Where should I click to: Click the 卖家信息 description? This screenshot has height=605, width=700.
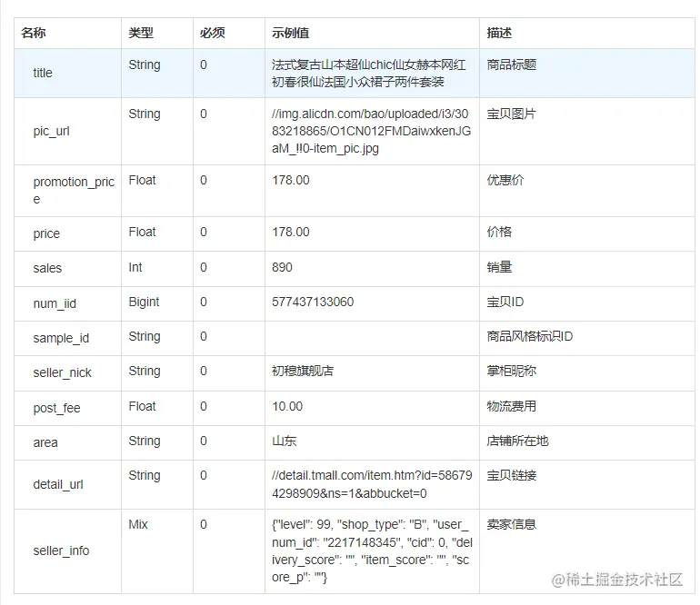pos(512,525)
